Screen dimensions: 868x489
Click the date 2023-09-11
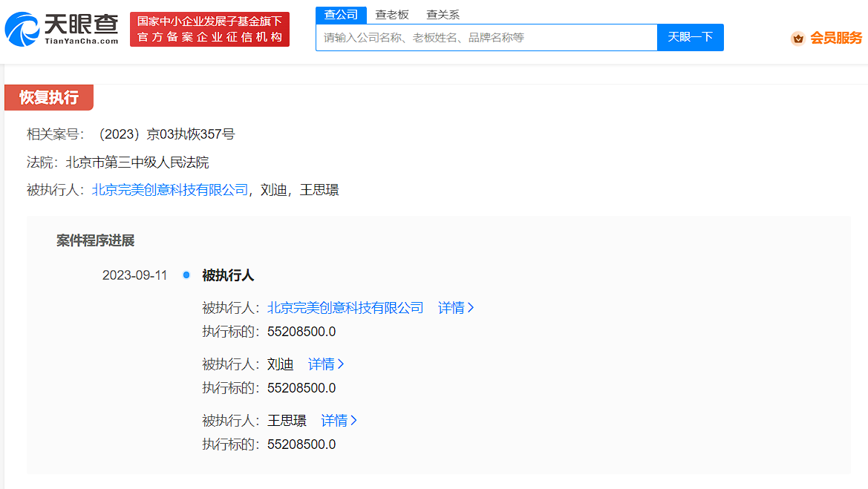tap(134, 275)
